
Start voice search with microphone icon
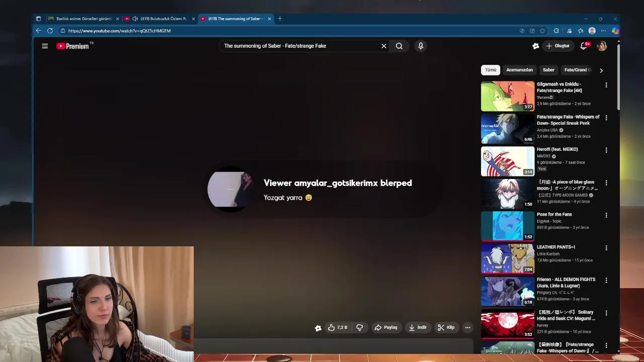(421, 46)
